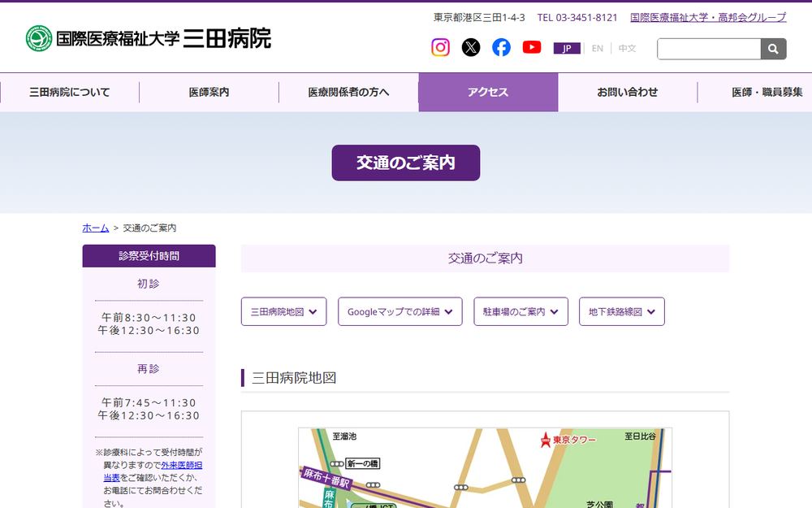812x508 pixels.
Task: Click the 交通のご案内 purple banner title
Action: pos(406,163)
